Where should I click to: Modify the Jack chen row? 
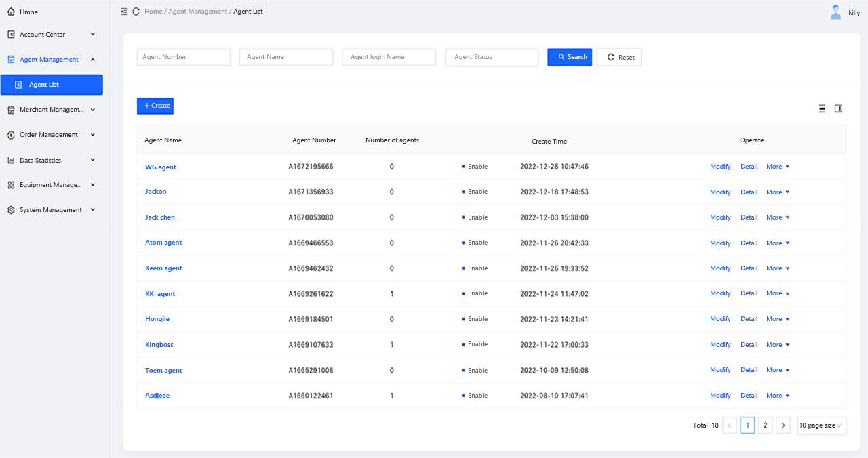pos(720,217)
